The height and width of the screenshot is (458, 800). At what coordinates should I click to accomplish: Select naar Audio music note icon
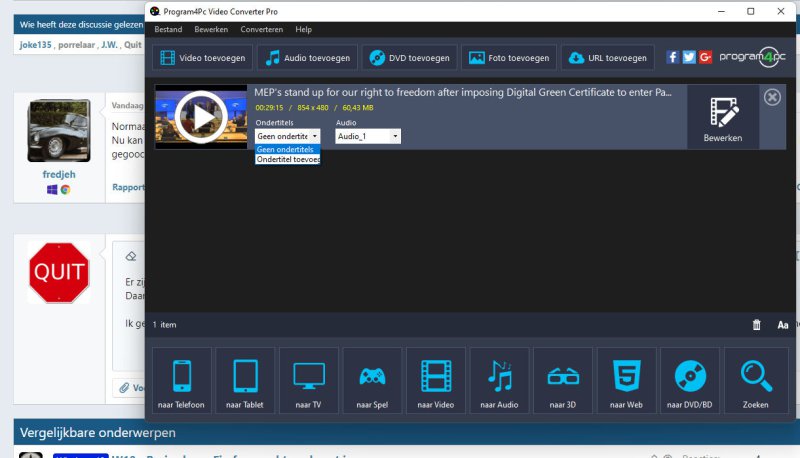tap(499, 379)
